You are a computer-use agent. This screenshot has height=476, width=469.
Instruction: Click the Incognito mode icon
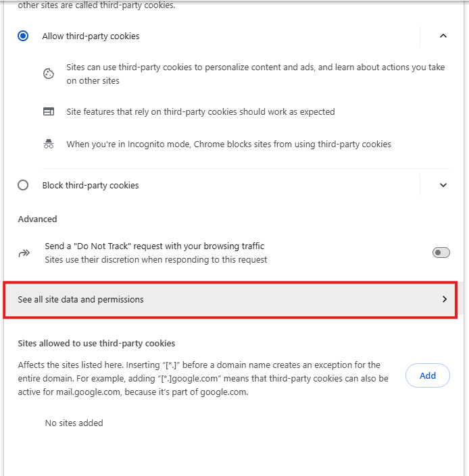(x=49, y=144)
